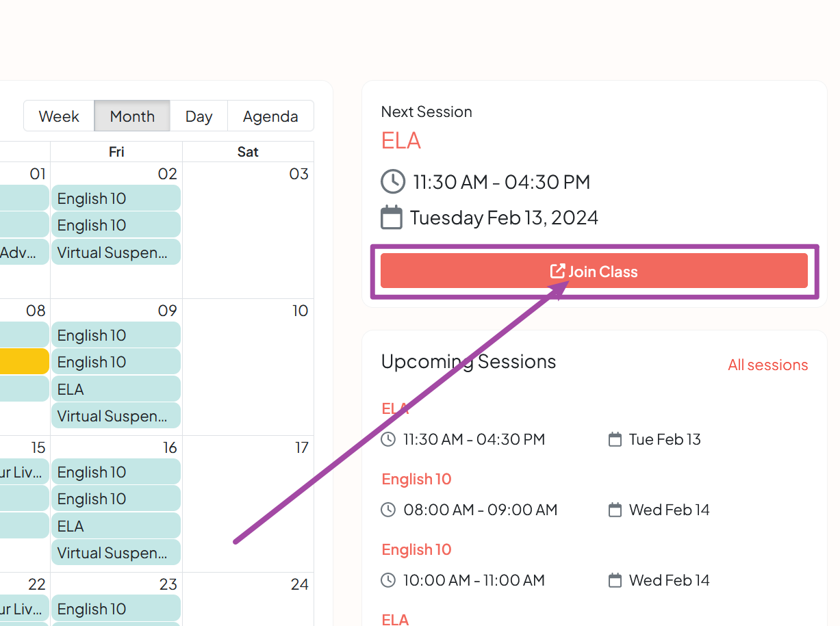840x626 pixels.
Task: Open the ELA link under Upcoming Sessions
Action: click(395, 409)
